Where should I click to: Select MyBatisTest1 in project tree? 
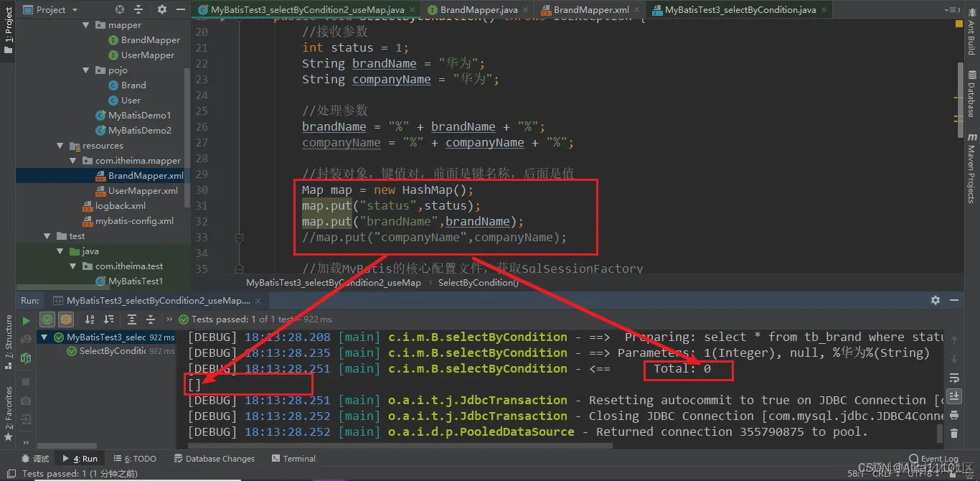(x=128, y=281)
